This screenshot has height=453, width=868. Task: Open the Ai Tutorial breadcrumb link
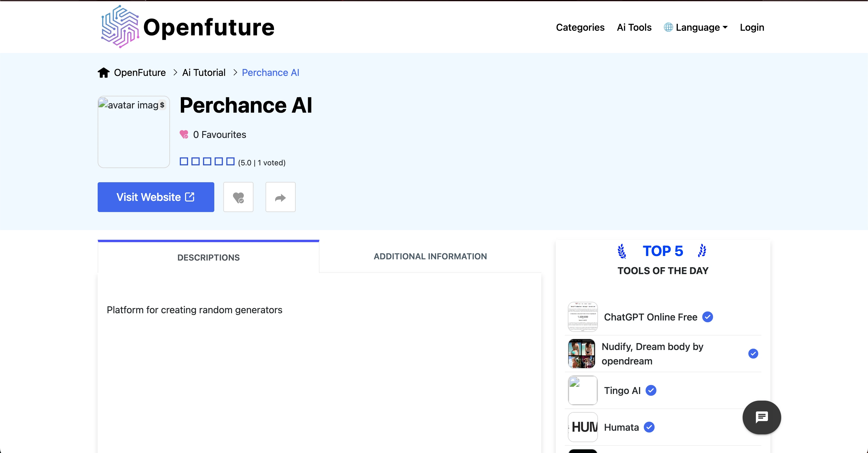[x=203, y=72]
